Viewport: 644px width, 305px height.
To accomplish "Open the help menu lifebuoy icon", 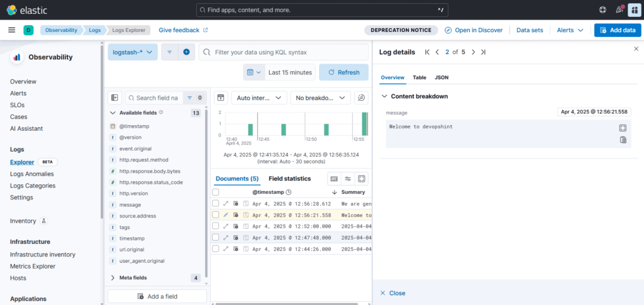I will click(603, 10).
